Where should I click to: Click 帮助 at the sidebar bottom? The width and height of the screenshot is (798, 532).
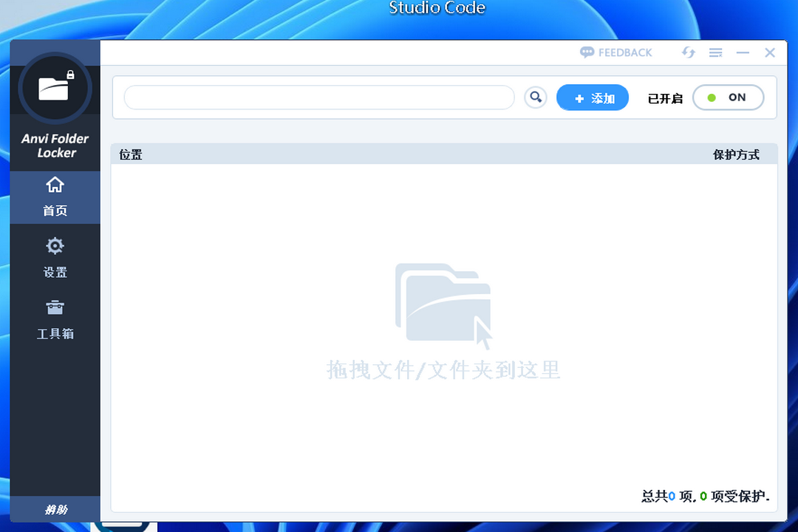pyautogui.click(x=55, y=510)
